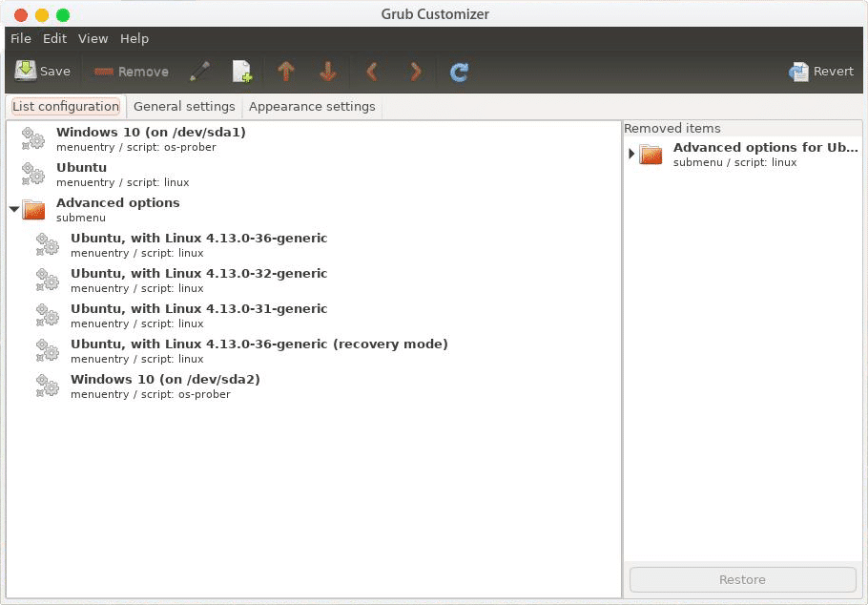Click the left-arrow unindent icon
Screen dimensions: 868x605
372,71
